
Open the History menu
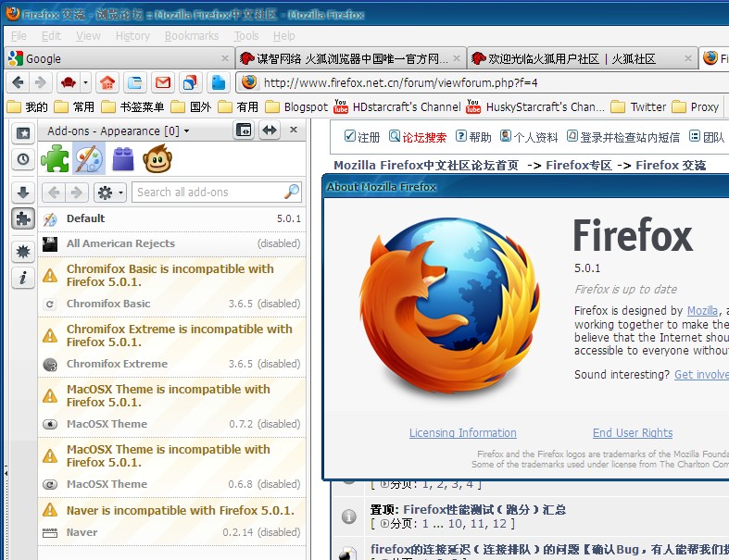[132, 36]
